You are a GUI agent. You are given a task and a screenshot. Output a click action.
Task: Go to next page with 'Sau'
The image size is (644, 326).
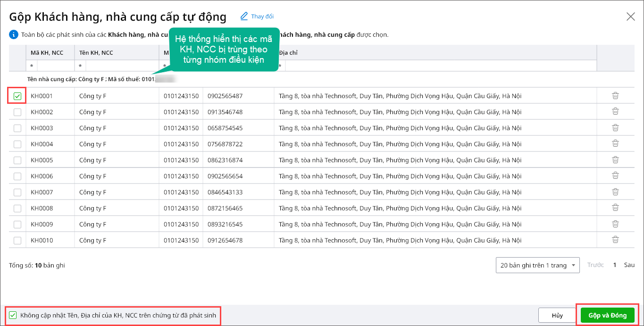pyautogui.click(x=629, y=265)
